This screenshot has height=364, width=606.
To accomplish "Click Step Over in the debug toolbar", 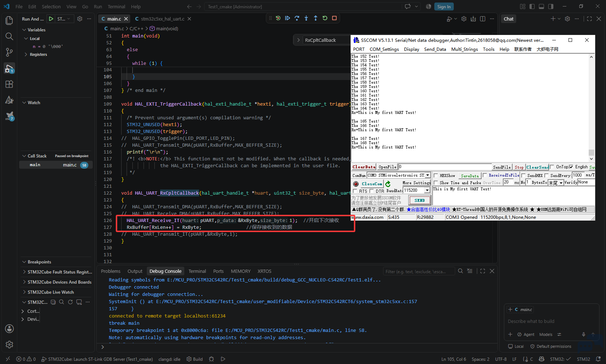I will click(297, 18).
